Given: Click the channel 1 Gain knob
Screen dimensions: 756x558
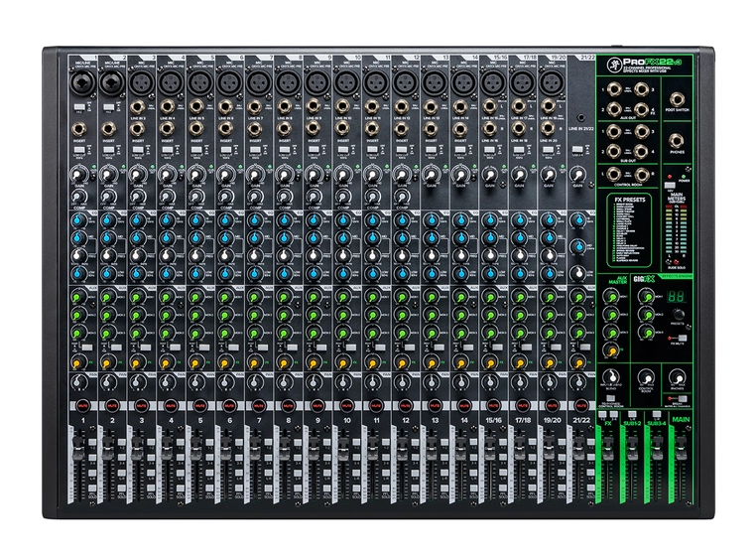Looking at the screenshot, I should (x=78, y=175).
